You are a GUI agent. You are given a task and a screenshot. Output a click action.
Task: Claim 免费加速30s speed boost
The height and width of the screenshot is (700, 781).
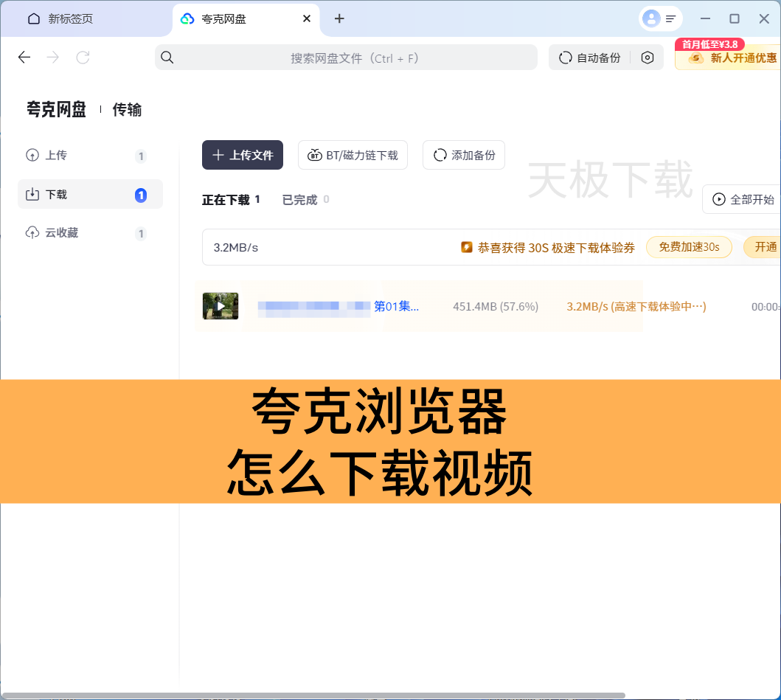(x=689, y=247)
